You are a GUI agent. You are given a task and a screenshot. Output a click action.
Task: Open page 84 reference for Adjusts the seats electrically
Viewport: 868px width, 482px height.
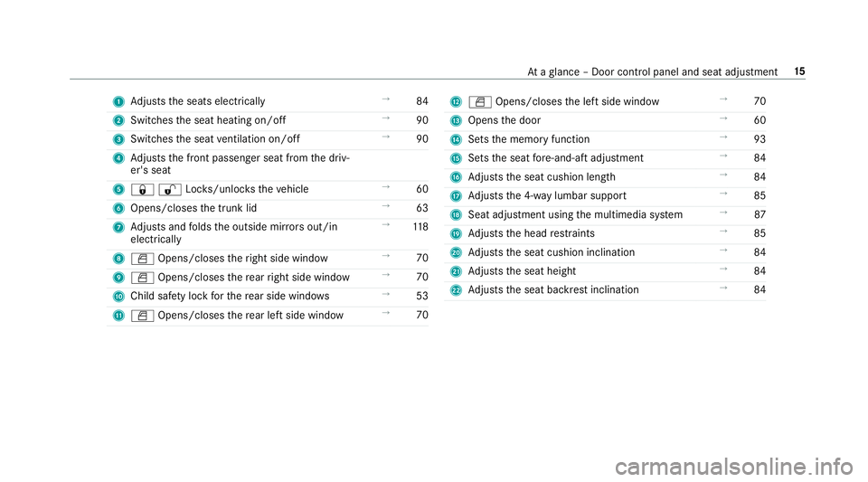(422, 101)
